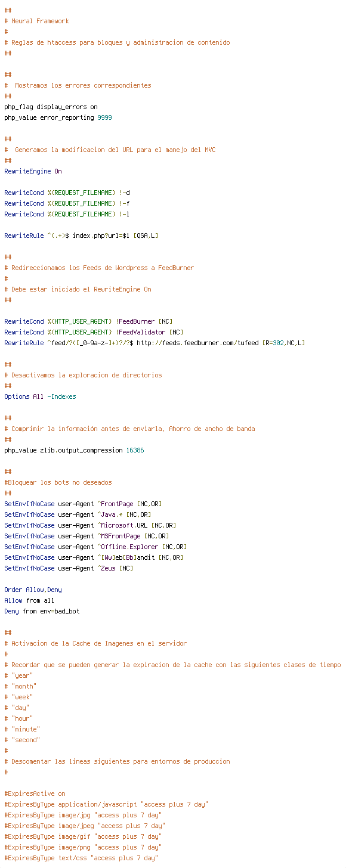Click ExpiresByType 'image/jpeg' line
The width and height of the screenshot is (346, 868).
[85, 826]
